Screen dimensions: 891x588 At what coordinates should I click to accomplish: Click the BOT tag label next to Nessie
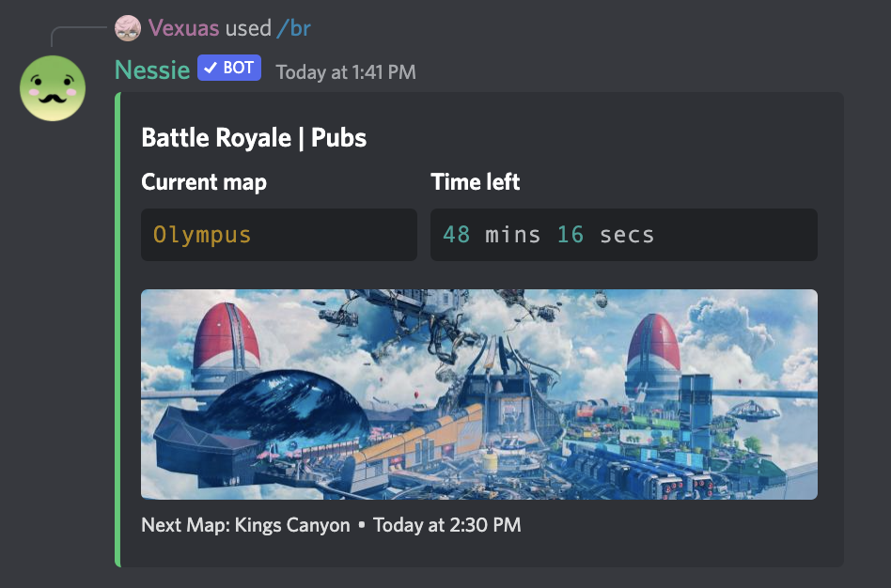tap(229, 68)
